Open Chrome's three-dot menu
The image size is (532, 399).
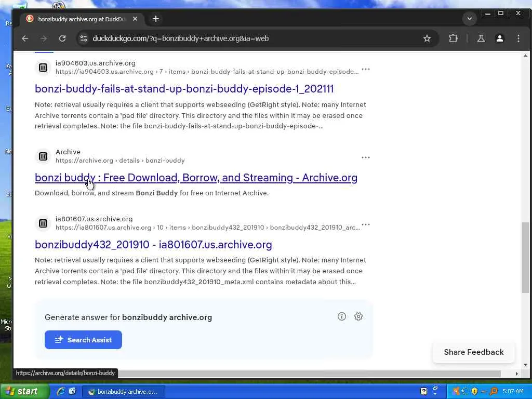(x=518, y=38)
